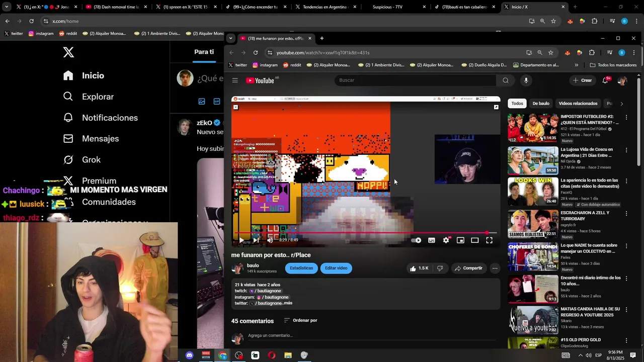Image resolution: width=644 pixels, height=362 pixels.
Task: Open the Chrome three-dot menu in front window
Action: (x=634, y=53)
